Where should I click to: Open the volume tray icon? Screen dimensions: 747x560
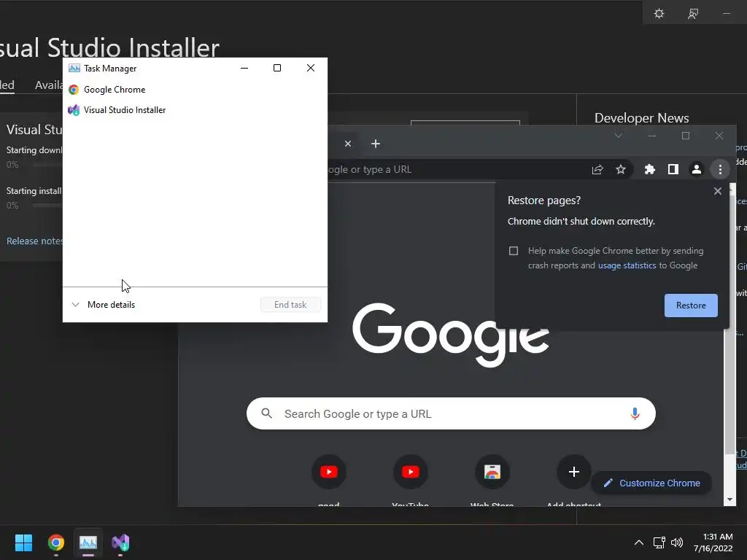[676, 542]
